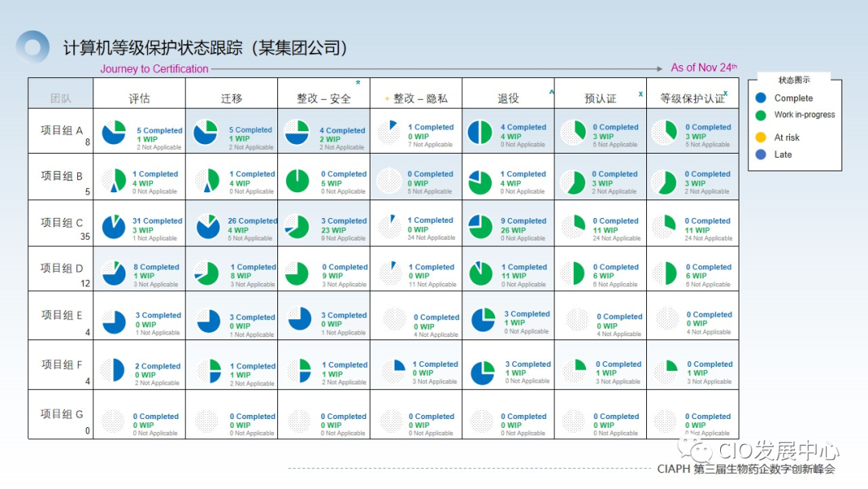Click the Work in-progress green legend dot
The width and height of the screenshot is (868, 489).
point(760,115)
